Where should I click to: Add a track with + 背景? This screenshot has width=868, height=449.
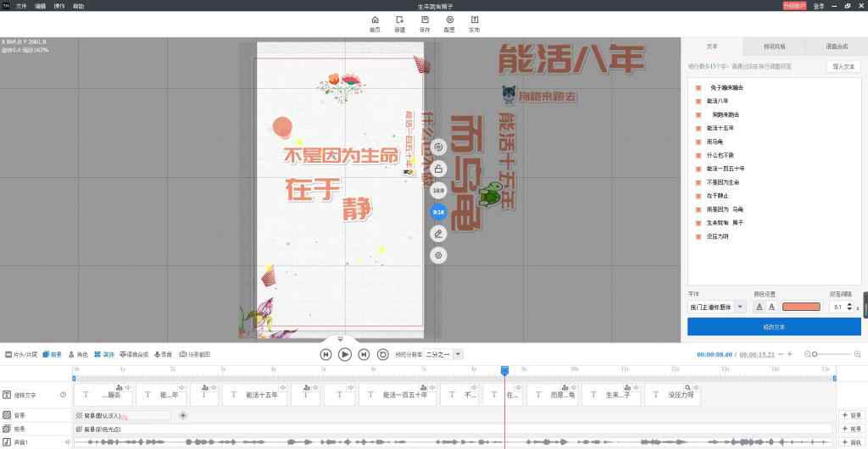[x=853, y=415]
